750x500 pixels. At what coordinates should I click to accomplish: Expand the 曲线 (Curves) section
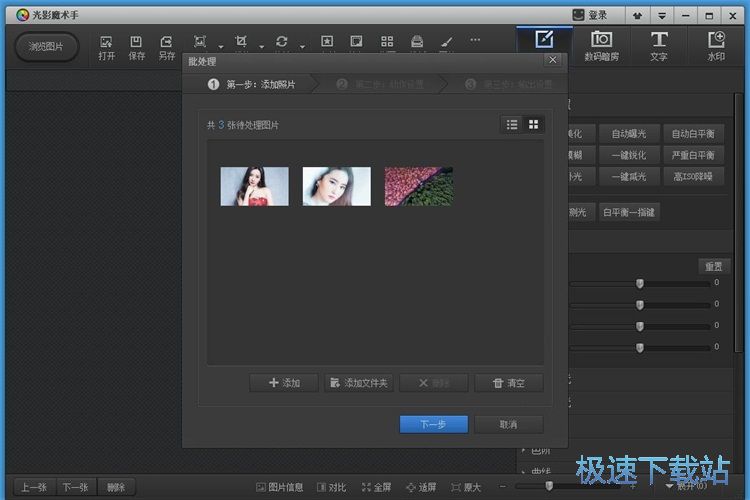pos(540,469)
